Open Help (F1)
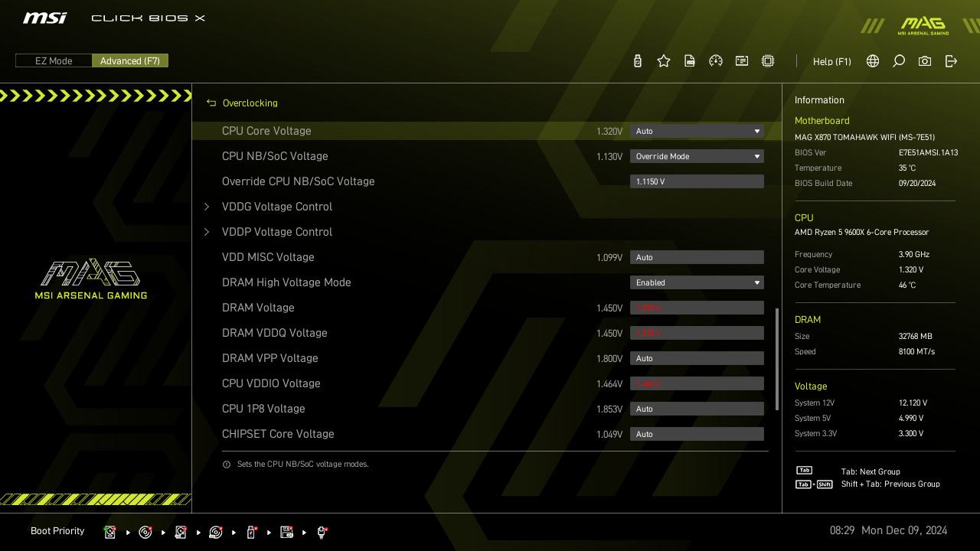The height and width of the screenshot is (551, 980). click(x=832, y=61)
